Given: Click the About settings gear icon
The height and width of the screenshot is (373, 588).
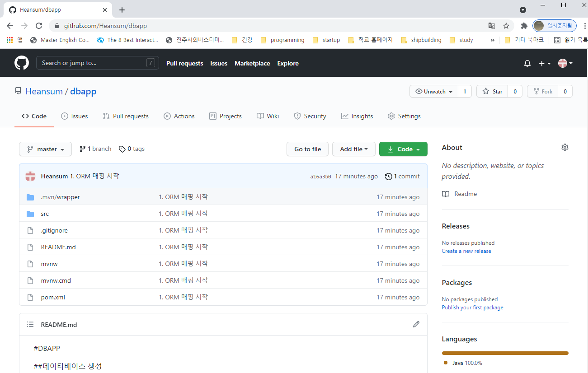Looking at the screenshot, I should click(564, 147).
